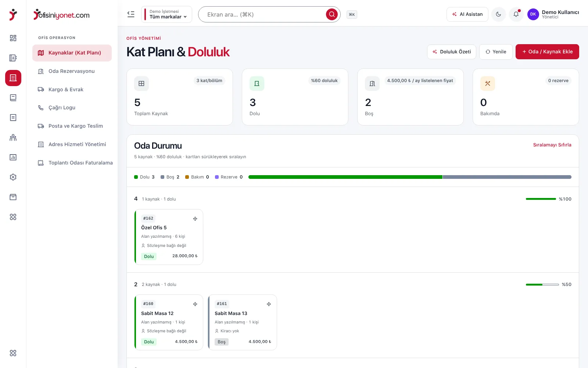588x368 pixels.
Task: Open the Tüm markalar brand dropdown
Action: click(x=166, y=14)
